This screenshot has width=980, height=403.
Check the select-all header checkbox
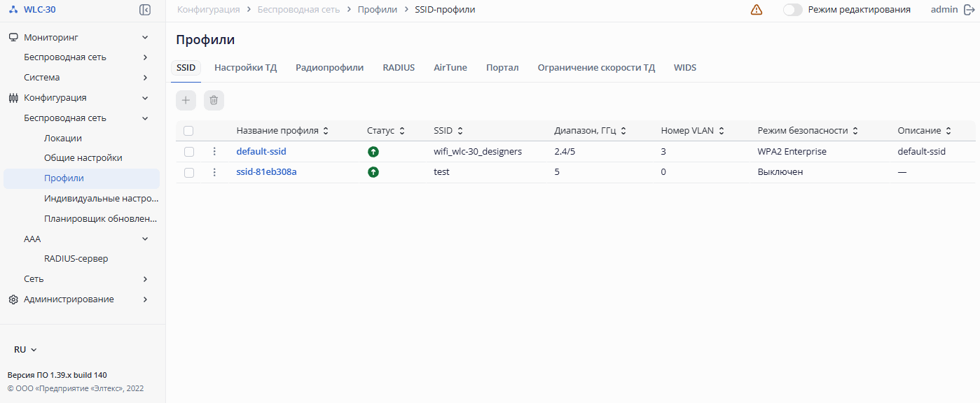pos(188,131)
